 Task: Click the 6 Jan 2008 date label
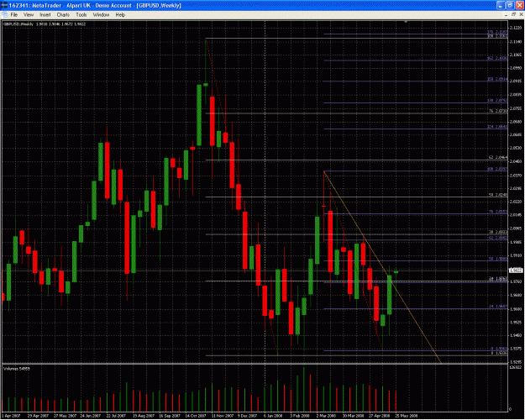click(273, 416)
